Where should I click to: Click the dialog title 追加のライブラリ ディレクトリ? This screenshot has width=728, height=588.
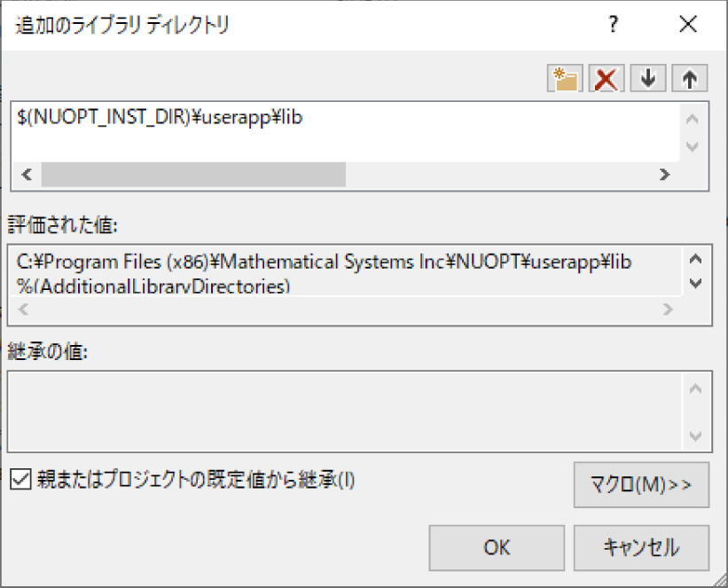click(x=122, y=25)
